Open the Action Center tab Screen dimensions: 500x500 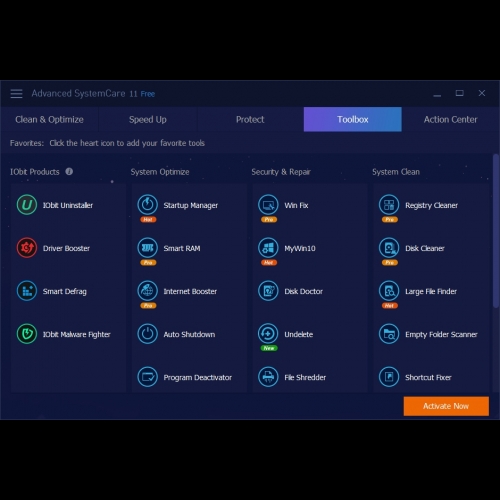(450, 119)
